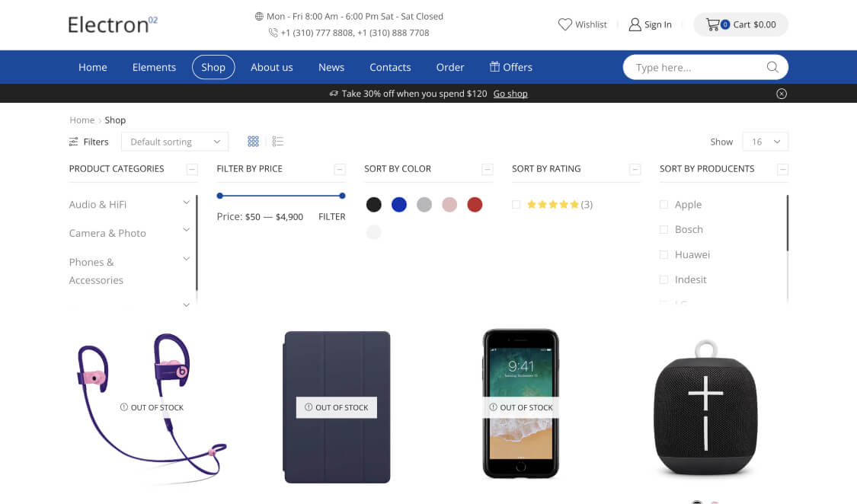Switch to list view layout
This screenshot has height=504, width=857.
[x=277, y=142]
